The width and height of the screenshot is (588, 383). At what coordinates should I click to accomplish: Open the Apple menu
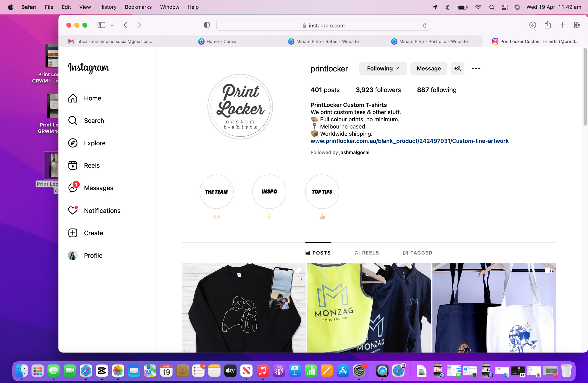pos(10,7)
